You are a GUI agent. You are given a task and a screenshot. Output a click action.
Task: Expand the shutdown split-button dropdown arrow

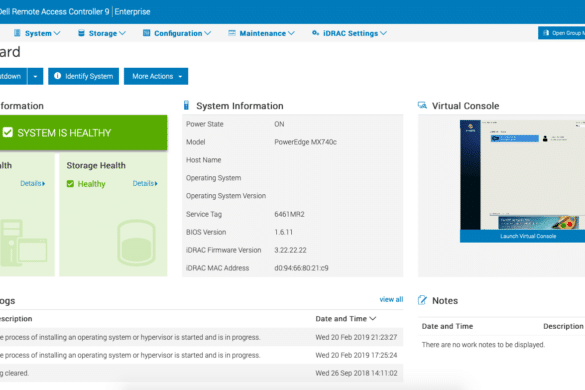click(x=35, y=76)
